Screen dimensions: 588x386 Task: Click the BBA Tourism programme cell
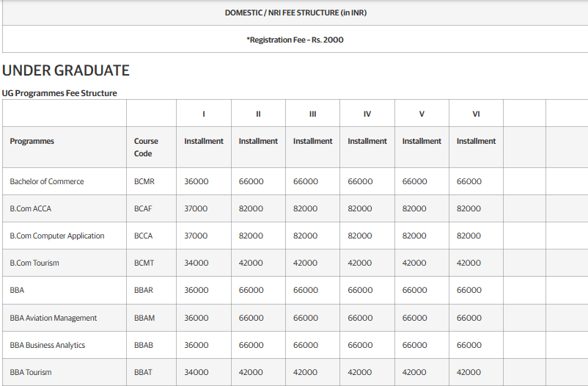coord(31,372)
